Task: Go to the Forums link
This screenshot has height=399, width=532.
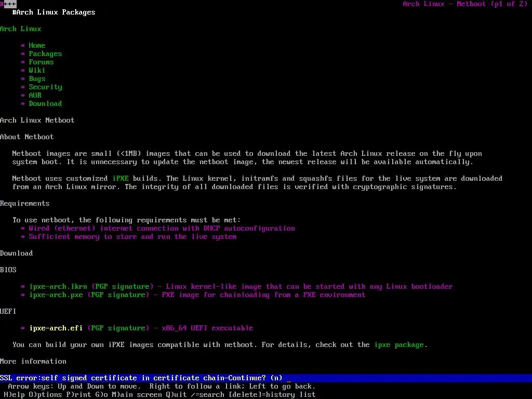Action: pyautogui.click(x=41, y=62)
